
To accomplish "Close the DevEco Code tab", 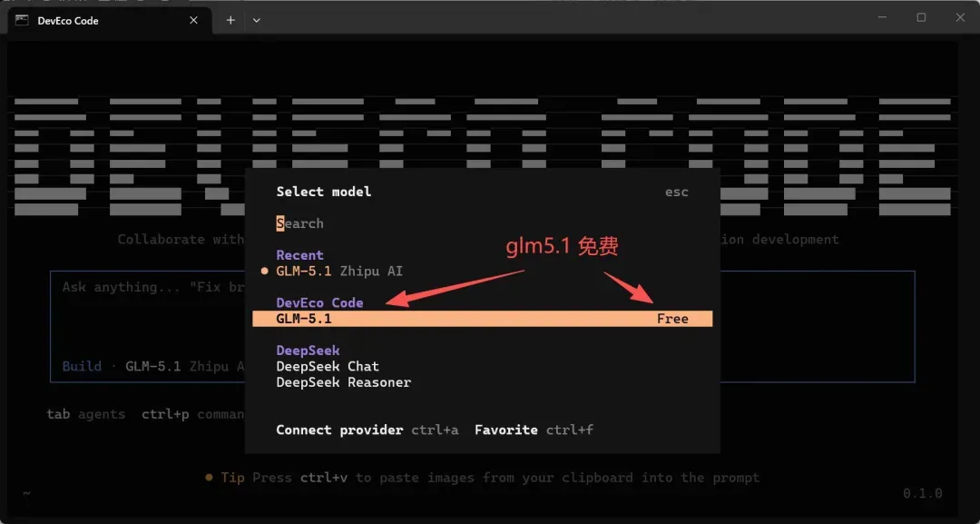I will (x=194, y=21).
